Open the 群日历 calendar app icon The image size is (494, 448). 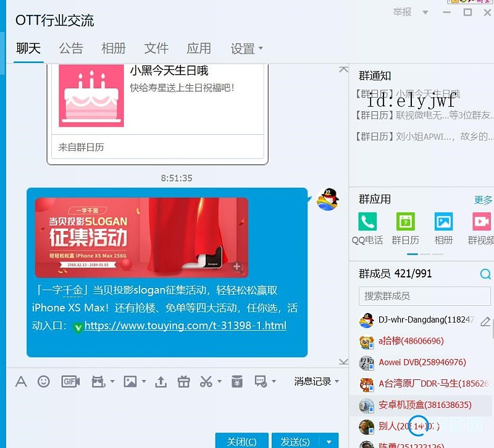[x=406, y=221]
